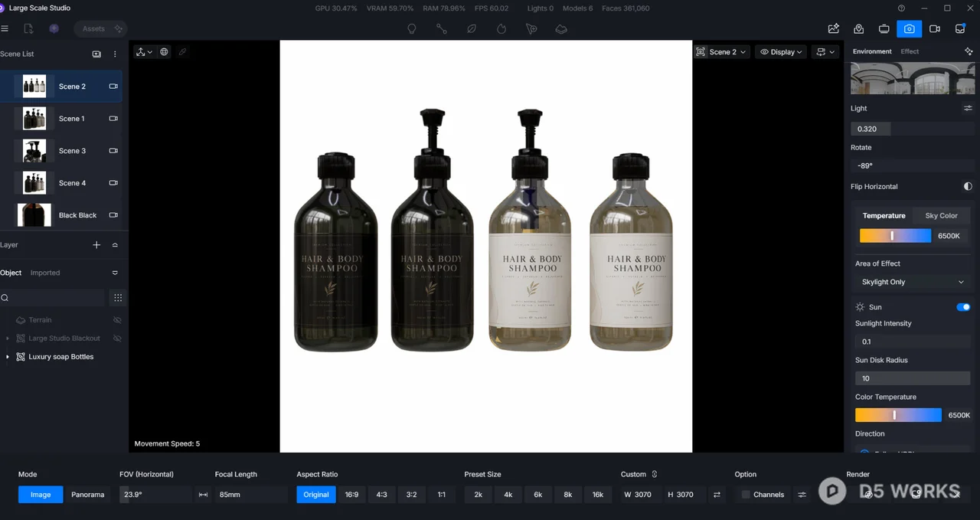Open the purple AI assistant icon
This screenshot has width=980, height=520.
tap(54, 28)
